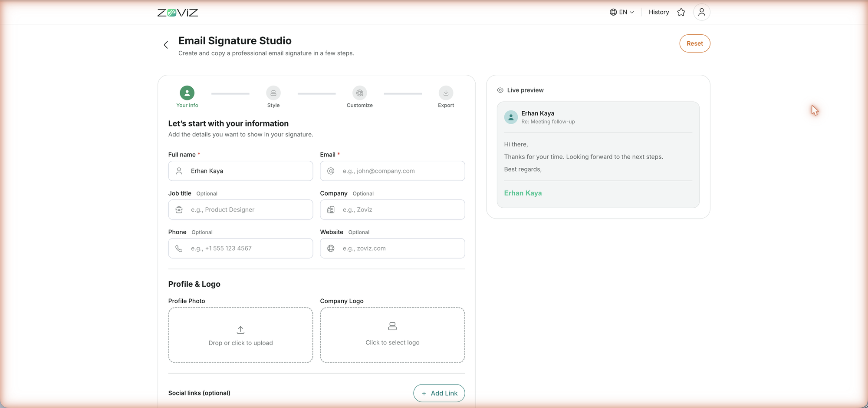Click the 'Profile & Logo' heading
This screenshot has height=408, width=868.
point(194,284)
